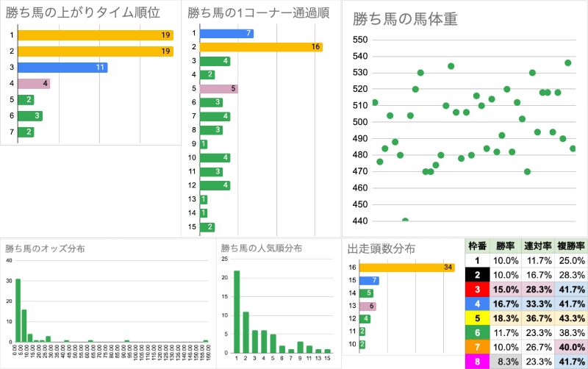Image resolution: width=588 pixels, height=369 pixels.
Task: Select the yellow bar labeled 16 in 1コーナー通過順
Action: (x=261, y=47)
